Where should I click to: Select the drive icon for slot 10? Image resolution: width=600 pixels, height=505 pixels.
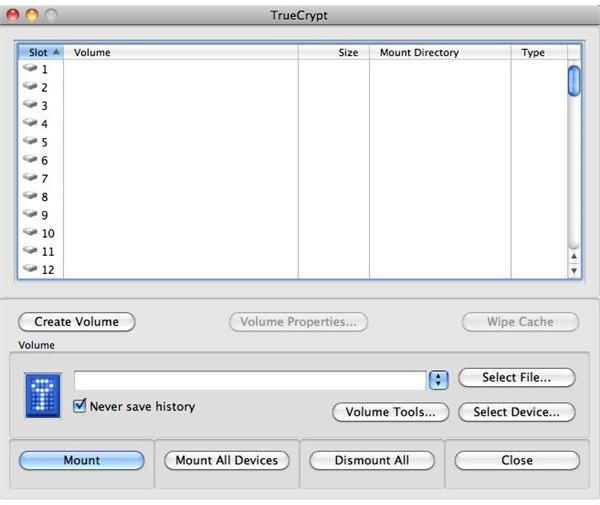30,232
